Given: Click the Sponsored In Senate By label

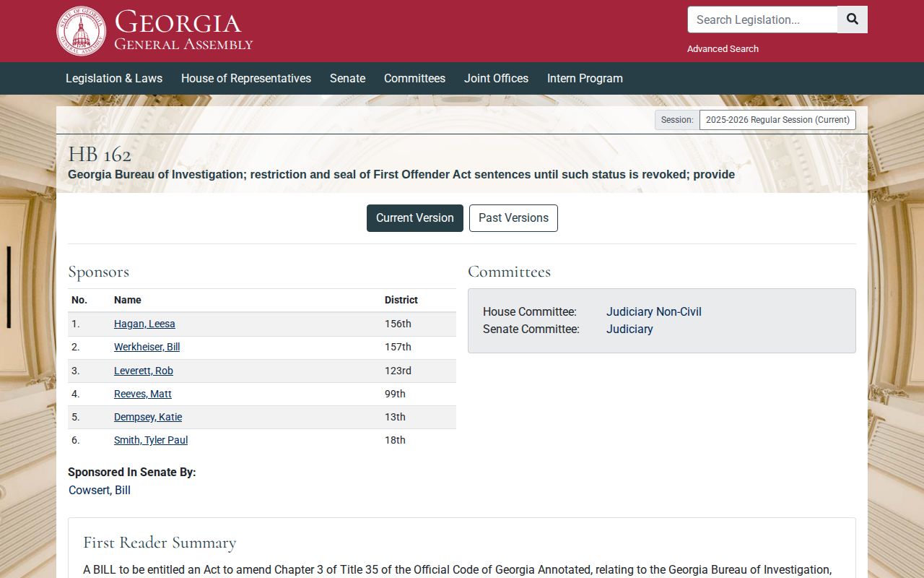Looking at the screenshot, I should point(132,472).
